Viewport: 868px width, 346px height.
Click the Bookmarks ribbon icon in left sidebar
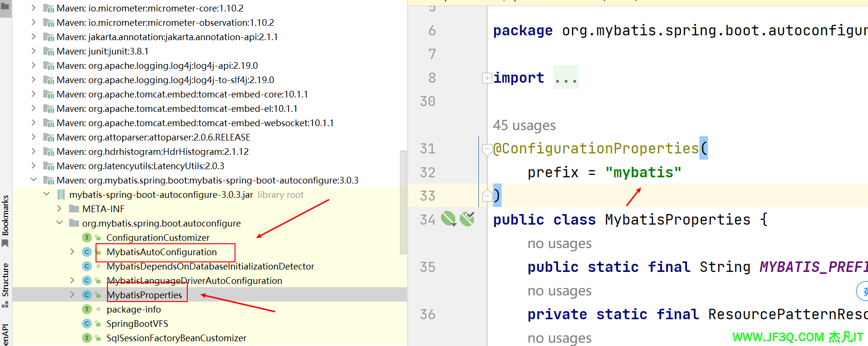[x=5, y=243]
